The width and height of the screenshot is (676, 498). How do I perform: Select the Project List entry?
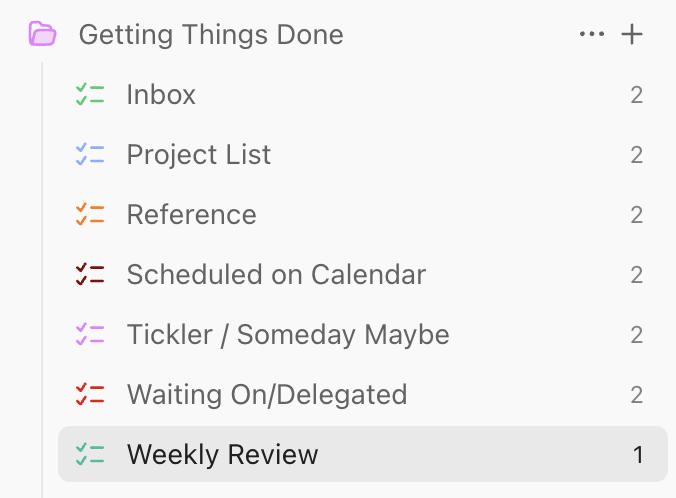198,155
